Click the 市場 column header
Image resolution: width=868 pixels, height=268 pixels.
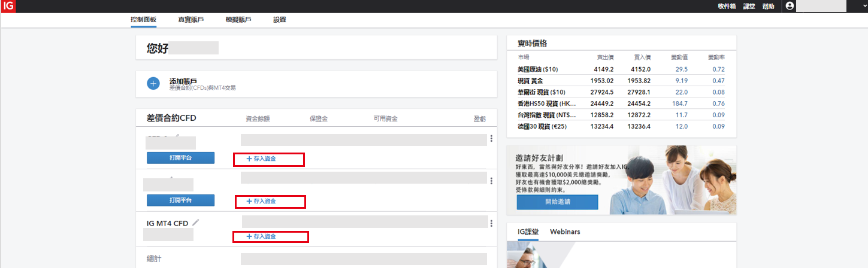coord(524,57)
